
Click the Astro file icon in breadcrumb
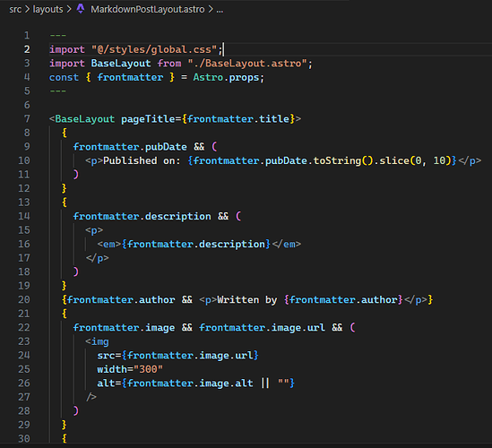[81, 9]
